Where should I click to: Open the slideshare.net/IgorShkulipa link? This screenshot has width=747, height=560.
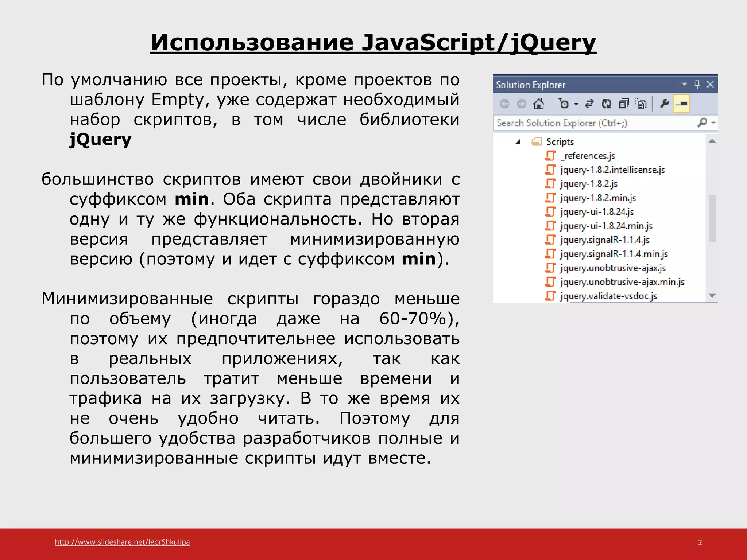[122, 542]
